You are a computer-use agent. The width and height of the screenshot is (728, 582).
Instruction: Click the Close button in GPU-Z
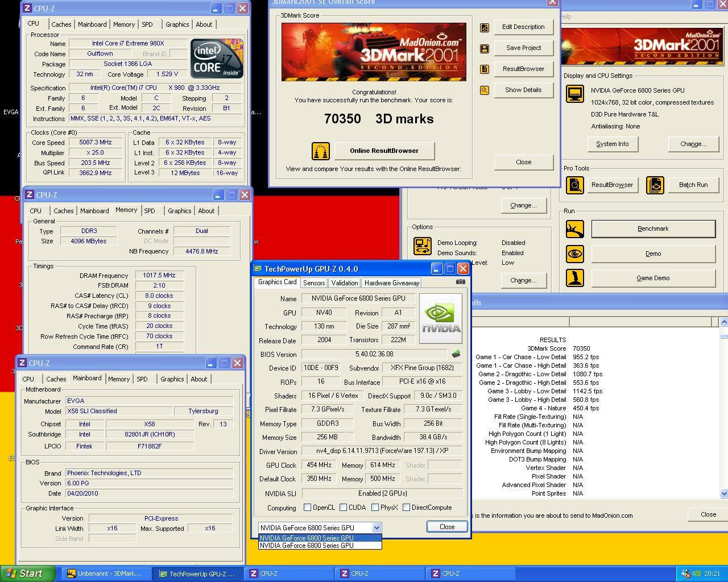point(447,527)
